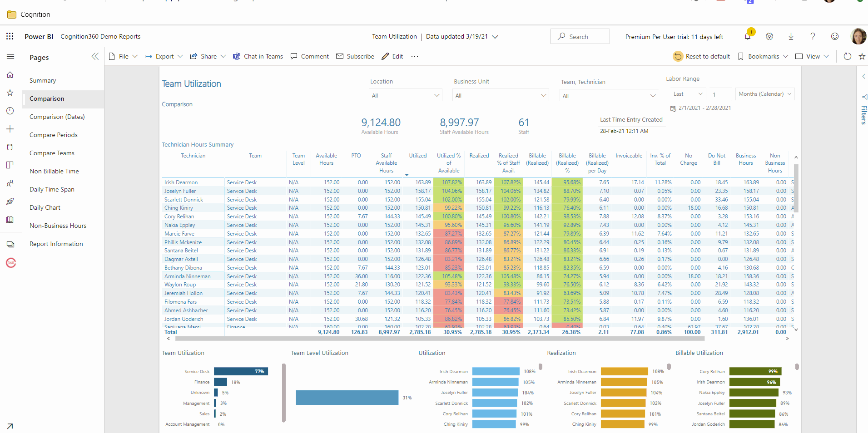Open the help question mark
Screen dimensions: 868x433
[813, 37]
